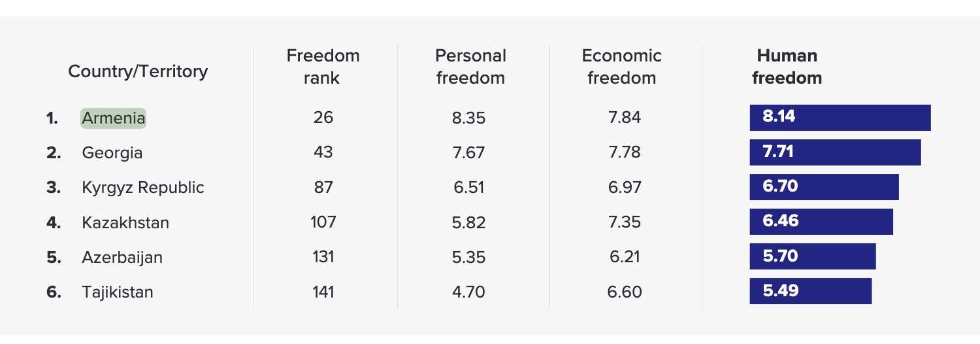Click the Human freedom column header
980x344 pixels.
(x=787, y=67)
